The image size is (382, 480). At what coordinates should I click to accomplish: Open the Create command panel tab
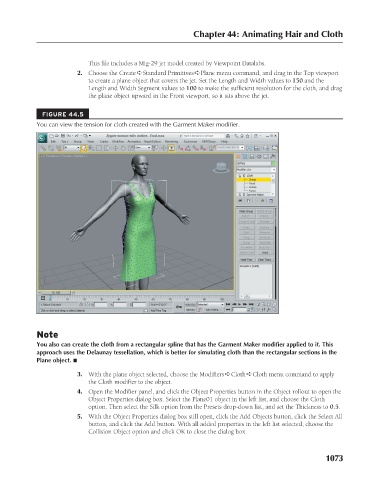[x=239, y=156]
